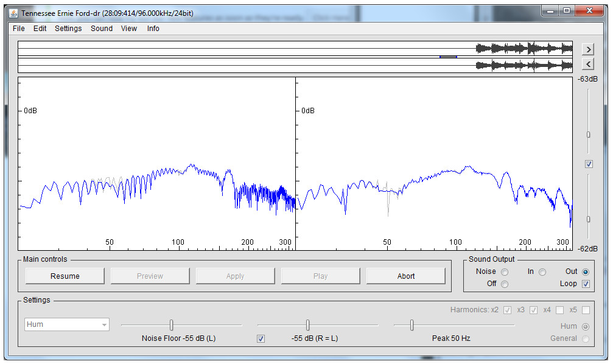The image size is (613, 364).
Task: Click the 'Noise Floor -55 dB (L)' label
Action: pyautogui.click(x=178, y=338)
